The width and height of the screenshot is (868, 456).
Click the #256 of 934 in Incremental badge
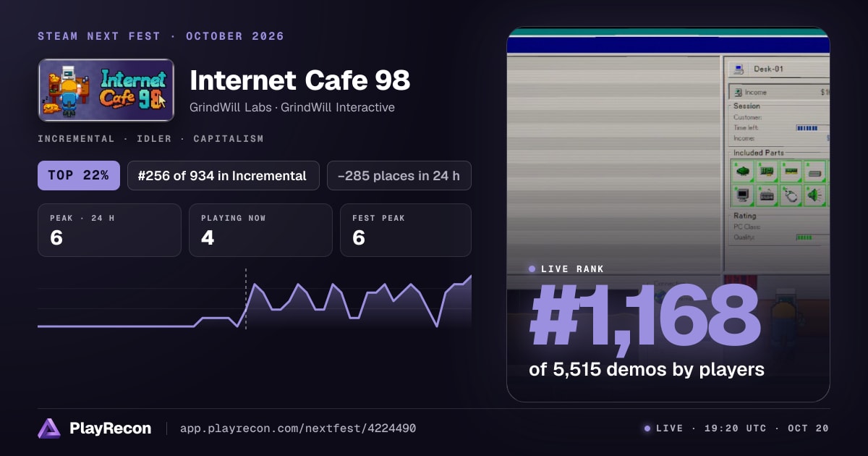[x=224, y=175]
